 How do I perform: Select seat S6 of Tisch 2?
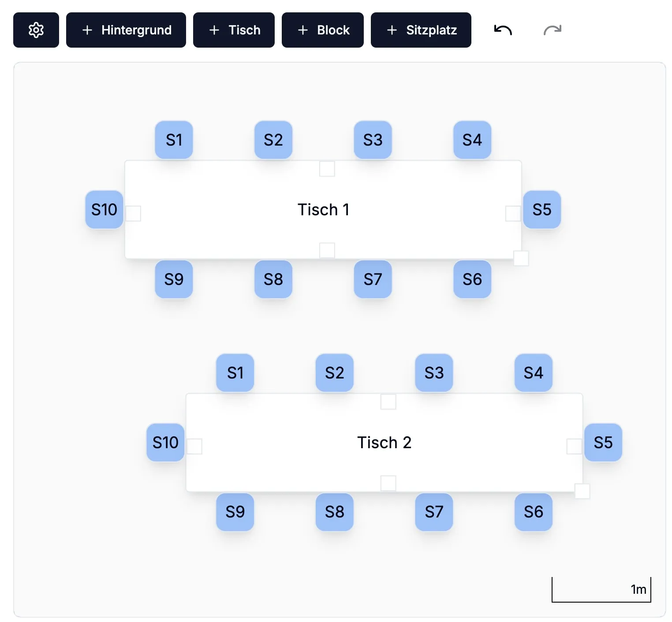(x=533, y=512)
